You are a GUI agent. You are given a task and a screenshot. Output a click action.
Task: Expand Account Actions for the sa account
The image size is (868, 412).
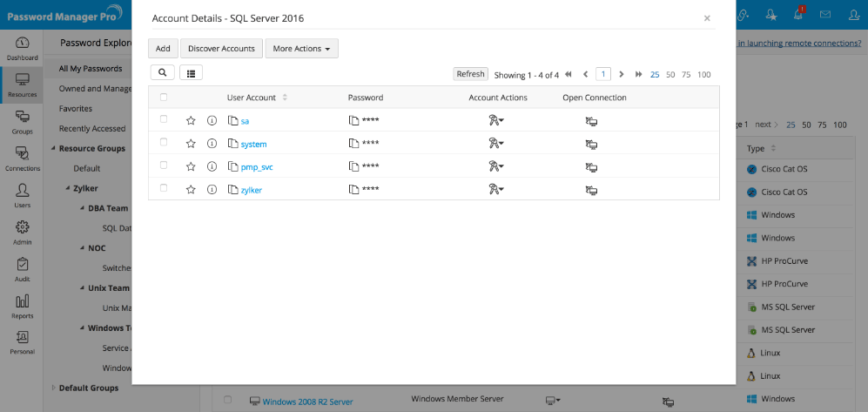pos(496,121)
